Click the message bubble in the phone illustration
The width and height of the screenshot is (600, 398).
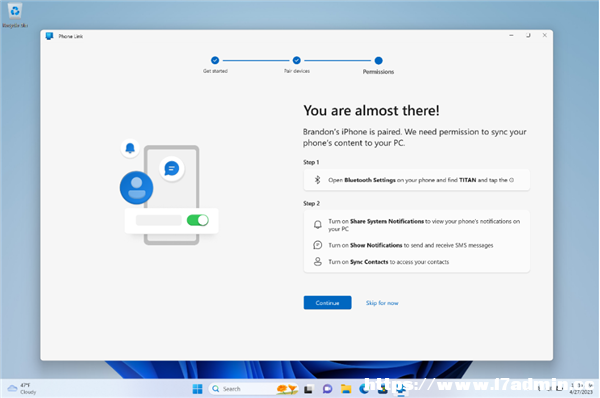171,168
